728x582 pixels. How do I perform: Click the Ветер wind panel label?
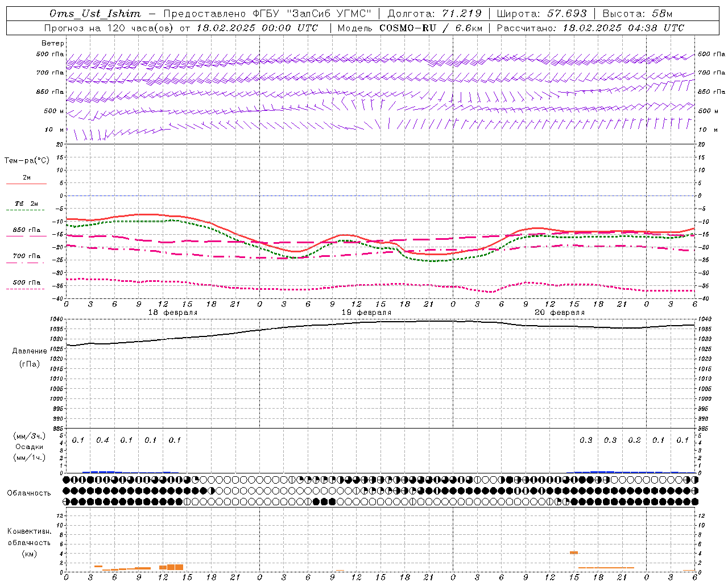point(53,43)
